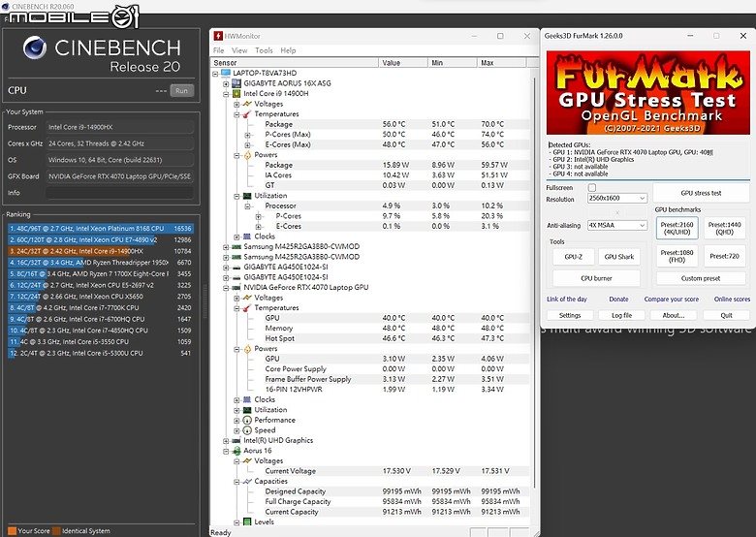Viewport: 756px width, 537px height.
Task: Click the first Samsung M425R2GA3BB0 memory icon
Action: pyautogui.click(x=236, y=247)
